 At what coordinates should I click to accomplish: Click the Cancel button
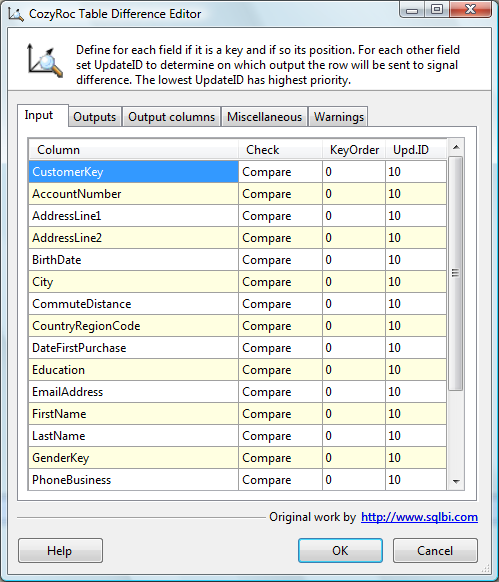435,550
